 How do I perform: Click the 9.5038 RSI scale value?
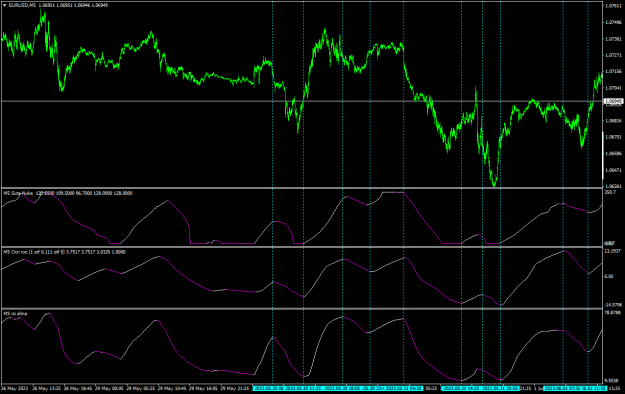[612, 380]
